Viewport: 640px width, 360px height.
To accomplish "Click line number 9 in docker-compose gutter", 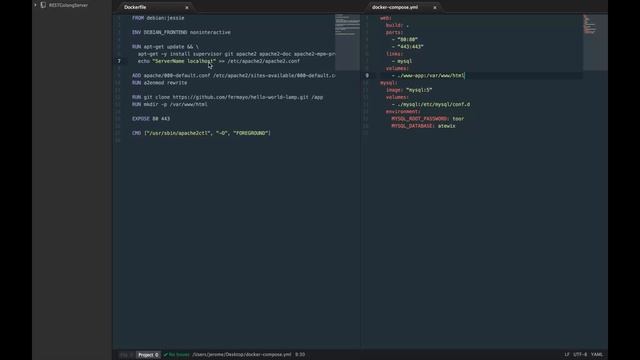I will 367,76.
